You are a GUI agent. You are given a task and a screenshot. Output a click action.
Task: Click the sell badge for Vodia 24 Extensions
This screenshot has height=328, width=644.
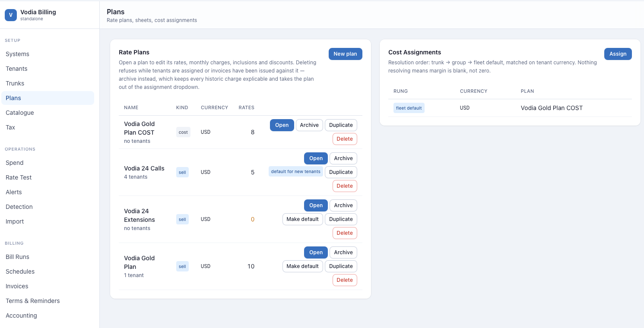pos(182,219)
